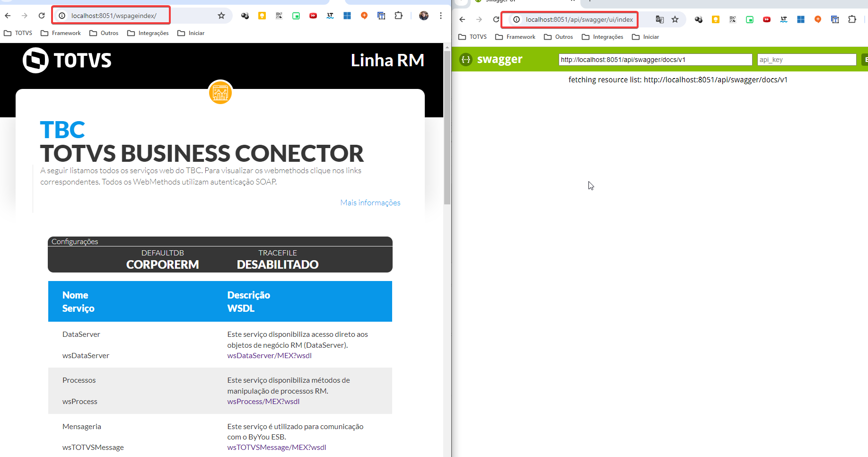Screen dimensions: 868x457
Task: Go back in the left TBC browser window
Action: (x=8, y=16)
